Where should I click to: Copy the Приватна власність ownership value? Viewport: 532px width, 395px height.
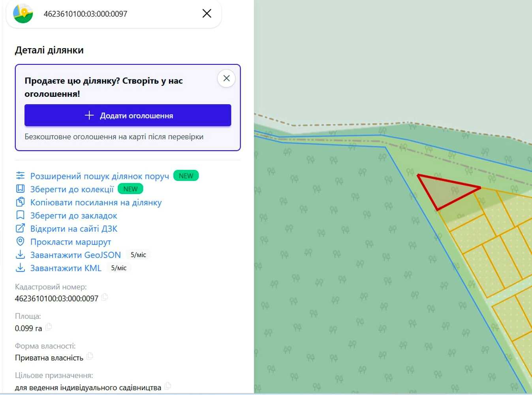point(90,356)
